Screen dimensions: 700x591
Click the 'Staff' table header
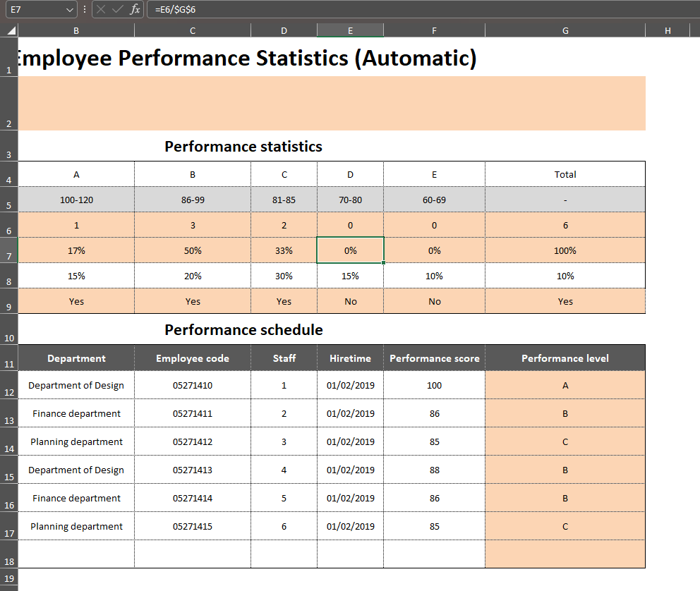coord(284,358)
